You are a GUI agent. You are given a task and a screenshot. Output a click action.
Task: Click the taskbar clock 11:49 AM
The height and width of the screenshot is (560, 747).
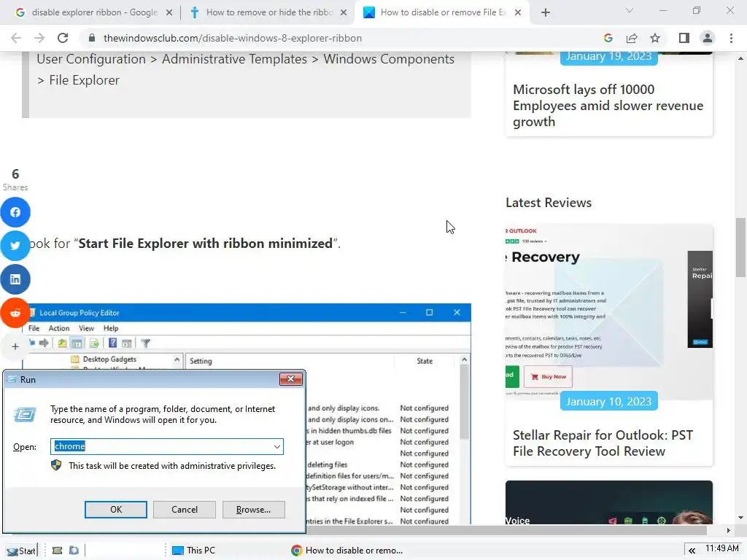pyautogui.click(x=721, y=548)
